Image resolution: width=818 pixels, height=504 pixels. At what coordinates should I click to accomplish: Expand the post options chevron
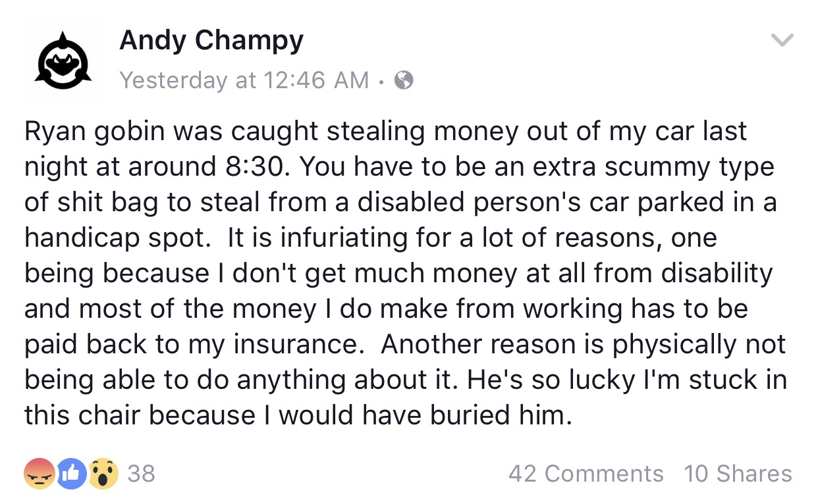[782, 41]
